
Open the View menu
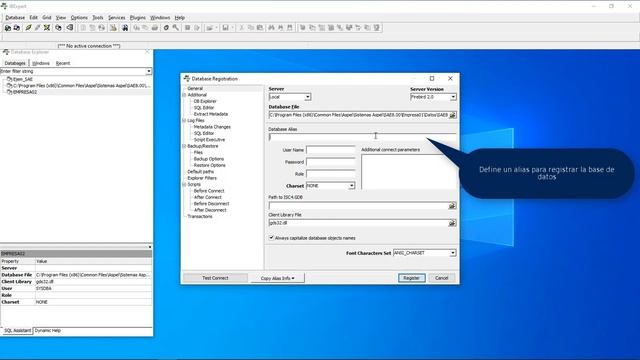coord(61,18)
